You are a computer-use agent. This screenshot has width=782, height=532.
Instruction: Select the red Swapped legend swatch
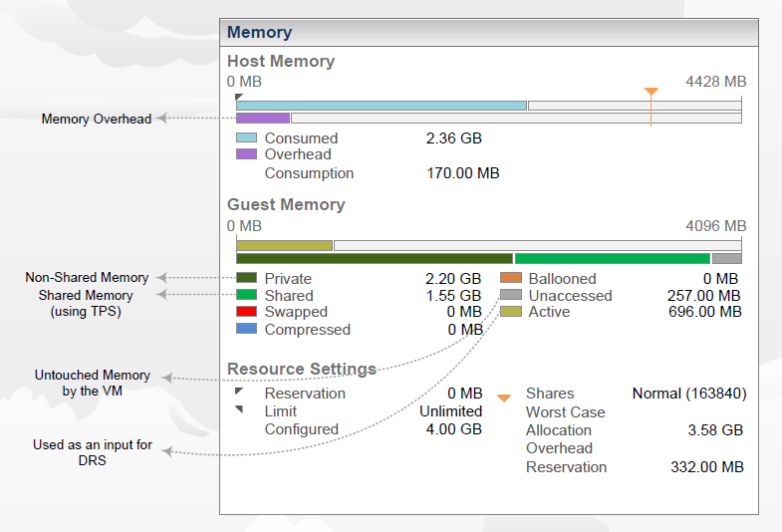click(x=246, y=313)
